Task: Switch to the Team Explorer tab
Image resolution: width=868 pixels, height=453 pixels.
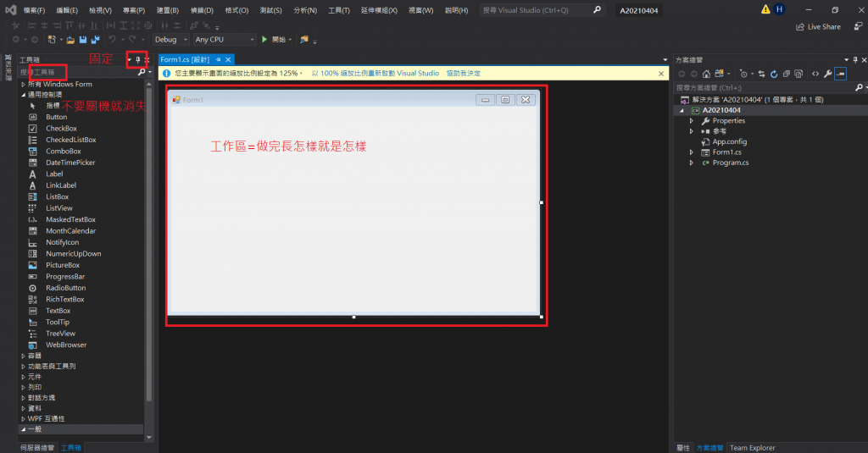Action: click(753, 447)
